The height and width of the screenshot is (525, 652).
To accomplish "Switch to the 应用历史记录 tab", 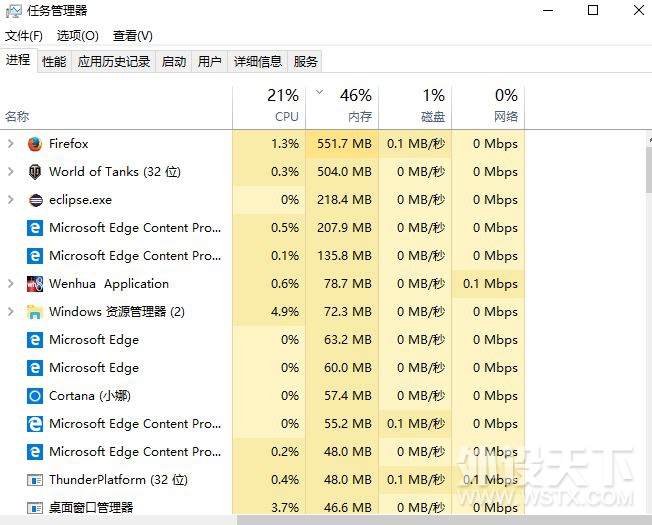I will (x=114, y=62).
